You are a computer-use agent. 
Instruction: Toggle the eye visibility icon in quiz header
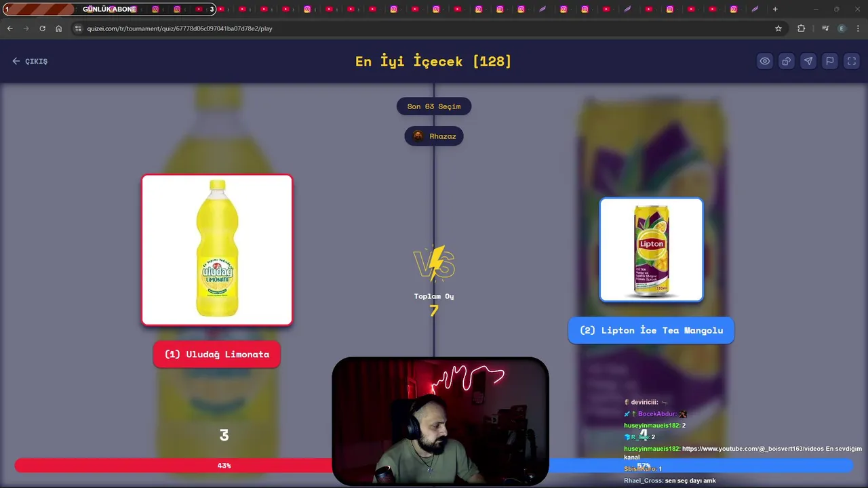coord(764,61)
